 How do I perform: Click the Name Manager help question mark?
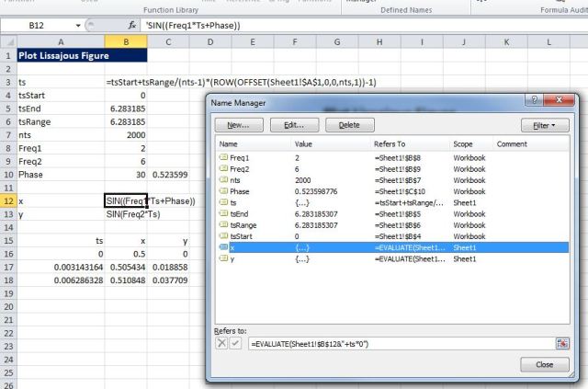coord(535,99)
